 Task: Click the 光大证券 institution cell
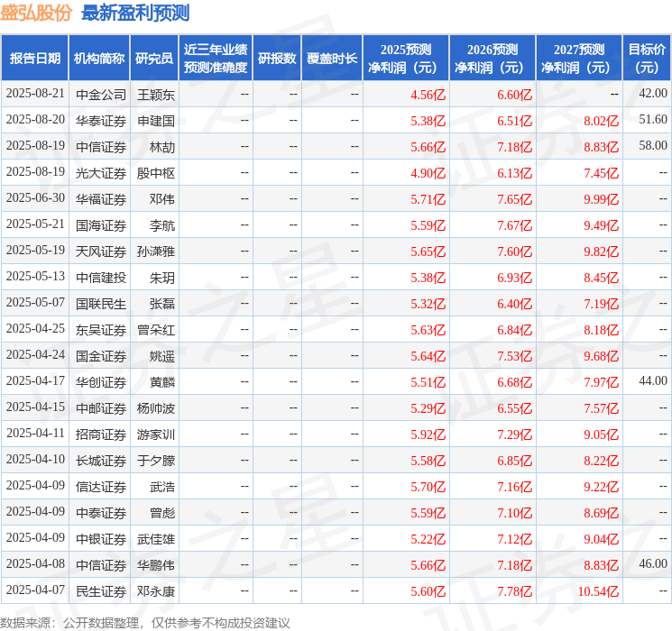click(101, 173)
